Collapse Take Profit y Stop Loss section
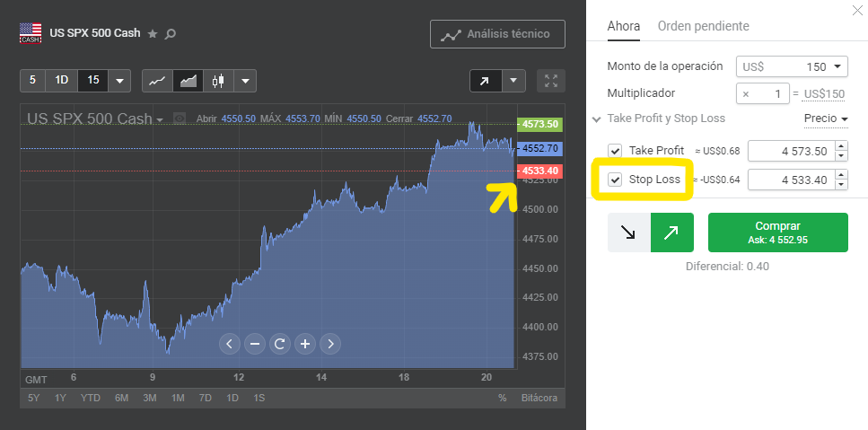Viewport: 868px width, 430px height. coord(596,119)
